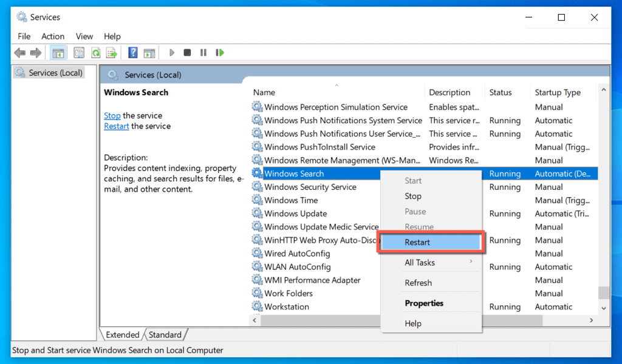Choose Restart in the context menu
Image resolution: width=622 pixels, height=364 pixels.
click(431, 242)
